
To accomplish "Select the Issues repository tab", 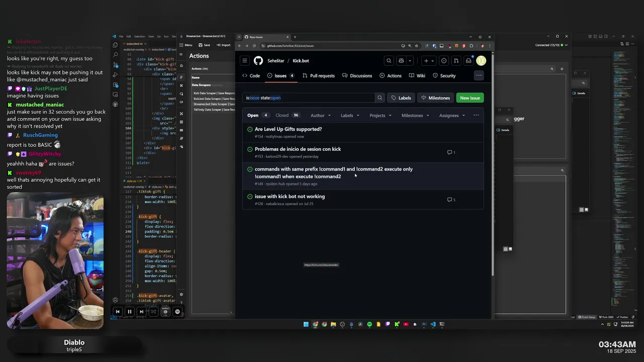I will tap(281, 76).
